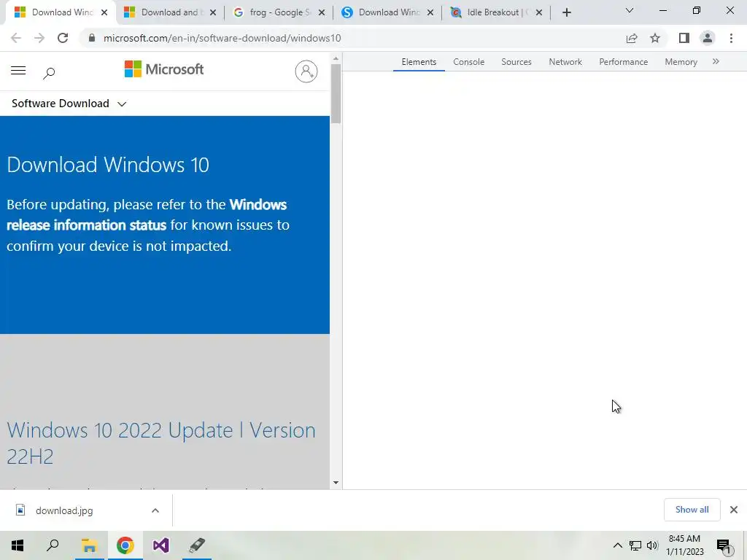This screenshot has height=560, width=747.
Task: Go back with the browser back arrow
Action: pos(16,38)
